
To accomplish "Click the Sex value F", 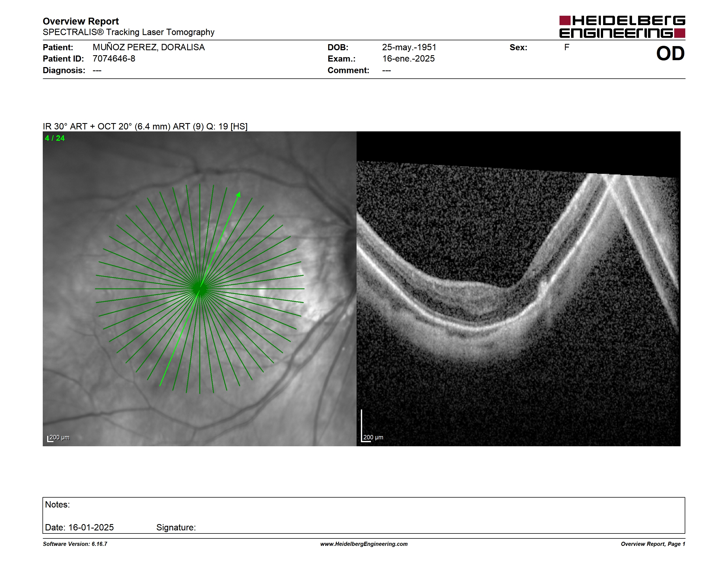I will [567, 47].
